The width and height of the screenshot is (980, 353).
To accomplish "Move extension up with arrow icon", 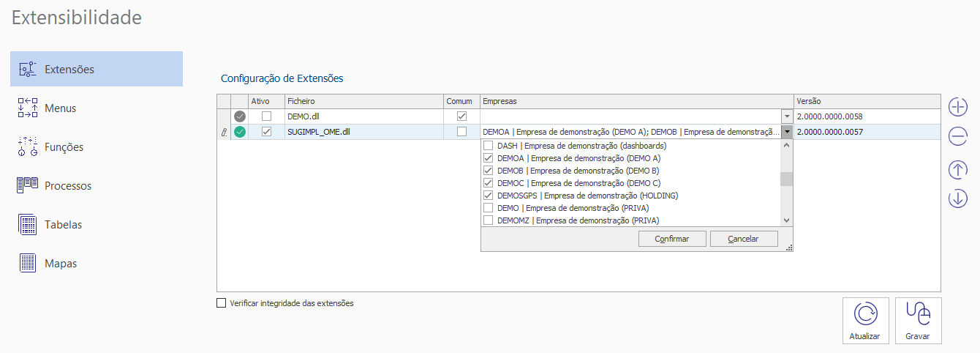I will (x=958, y=170).
